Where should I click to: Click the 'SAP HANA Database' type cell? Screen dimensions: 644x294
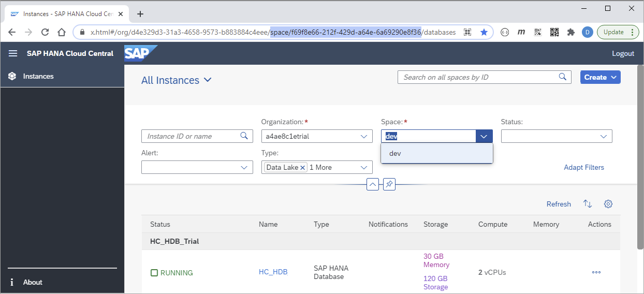pos(331,272)
